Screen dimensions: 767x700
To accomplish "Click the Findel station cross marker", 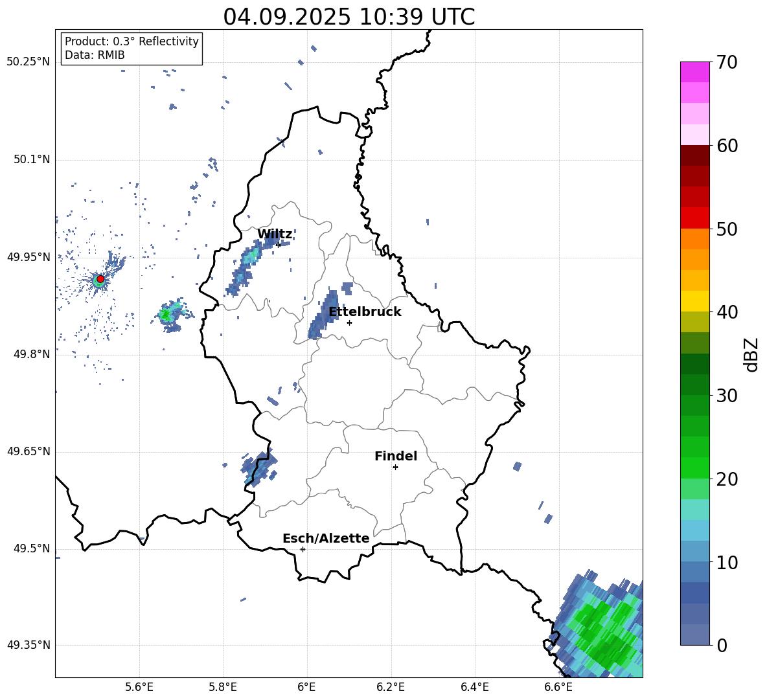I will pos(395,468).
